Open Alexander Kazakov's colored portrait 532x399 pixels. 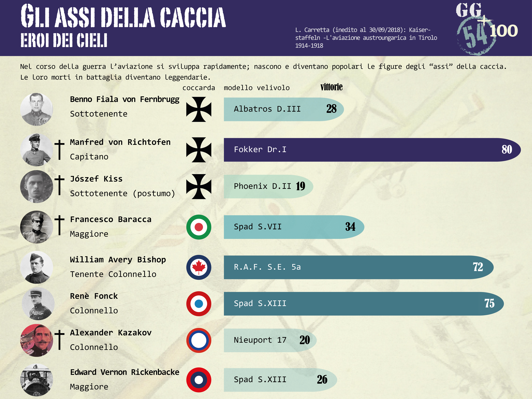tap(37, 340)
